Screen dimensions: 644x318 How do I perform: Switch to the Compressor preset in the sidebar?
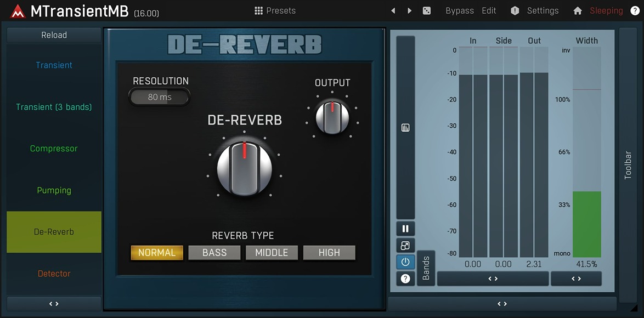coord(54,148)
